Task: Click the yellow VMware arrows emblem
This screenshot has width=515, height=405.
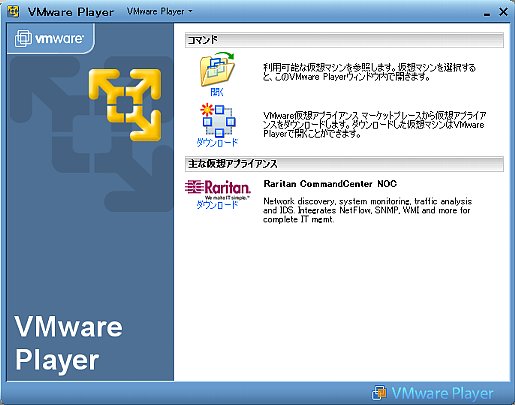Action: tap(125, 105)
